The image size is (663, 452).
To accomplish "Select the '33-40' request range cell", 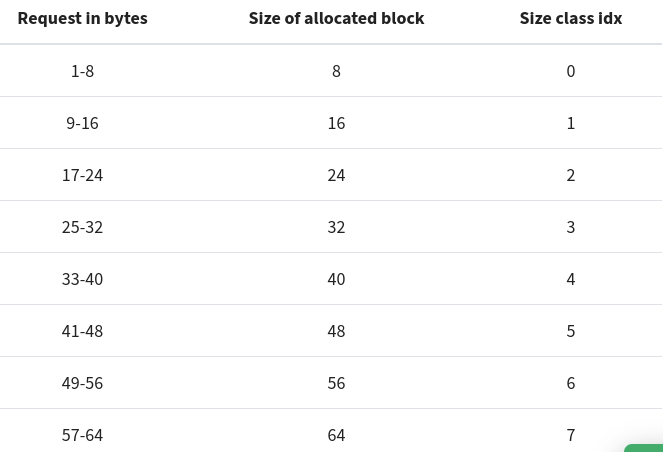I will tap(82, 279).
